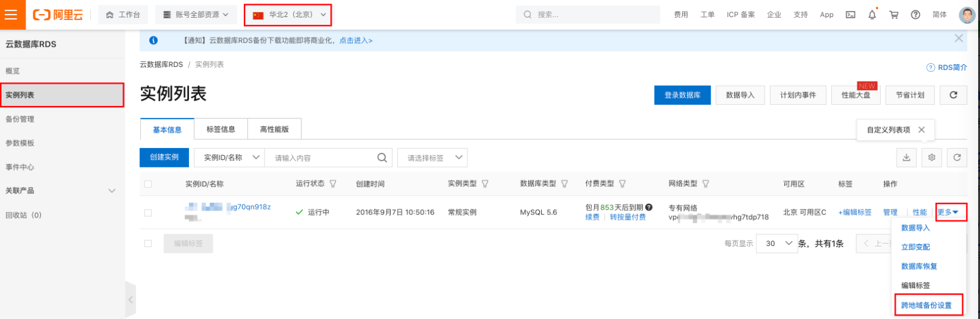
Task: Collapse the left sidebar handle
Action: point(130,300)
